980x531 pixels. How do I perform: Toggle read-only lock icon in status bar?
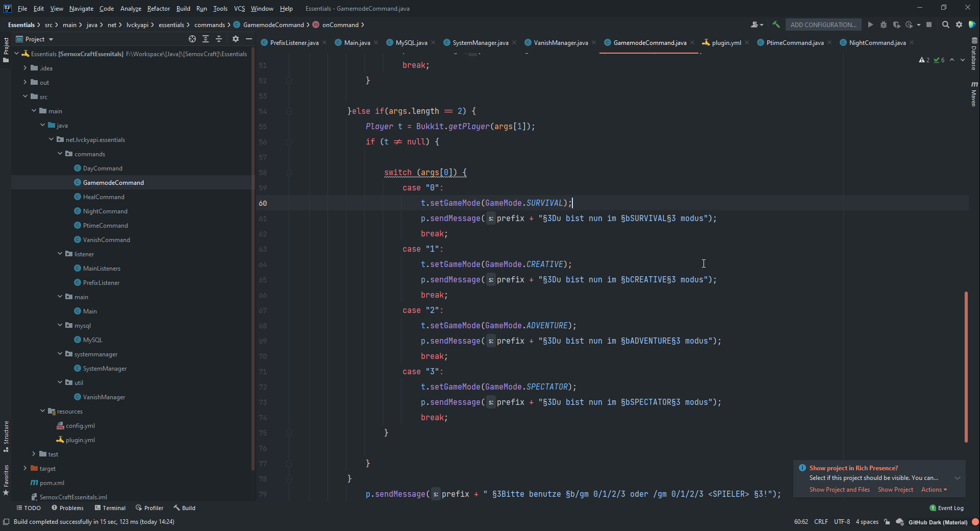pyautogui.click(x=887, y=522)
